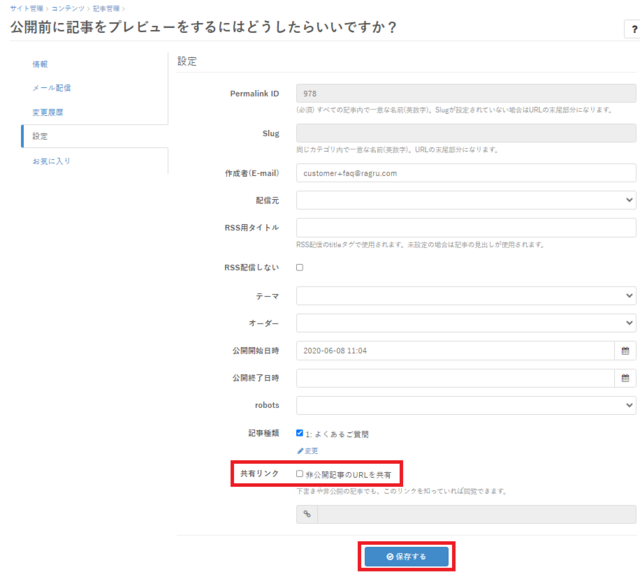Follow the サイト管理 breadcrumb link
640x572 pixels.
tap(27, 8)
